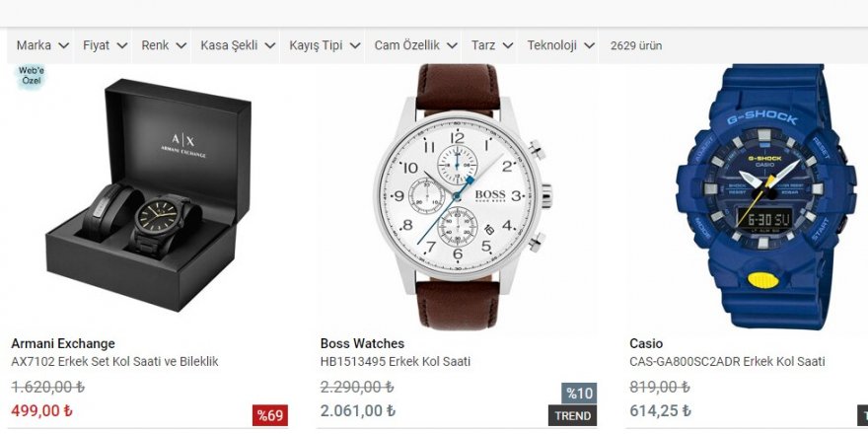Open the Armani Exchange brand link
The height and width of the screenshot is (434, 868).
63,343
